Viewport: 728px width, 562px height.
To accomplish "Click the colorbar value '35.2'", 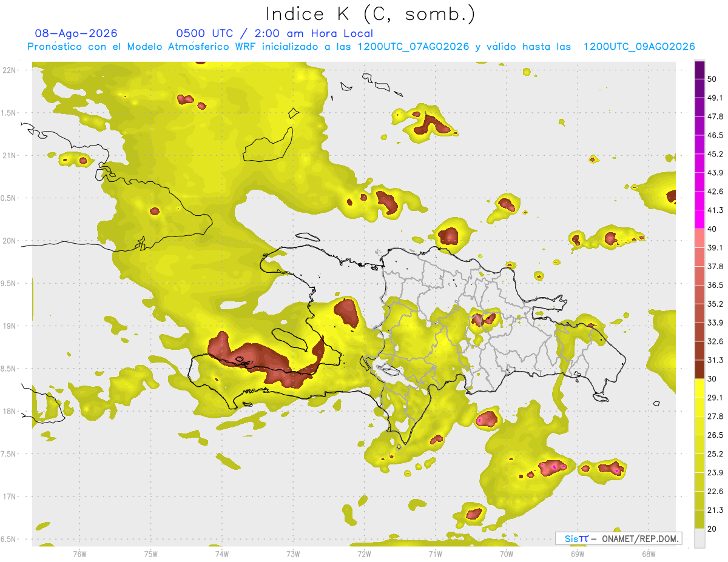I will click(715, 304).
